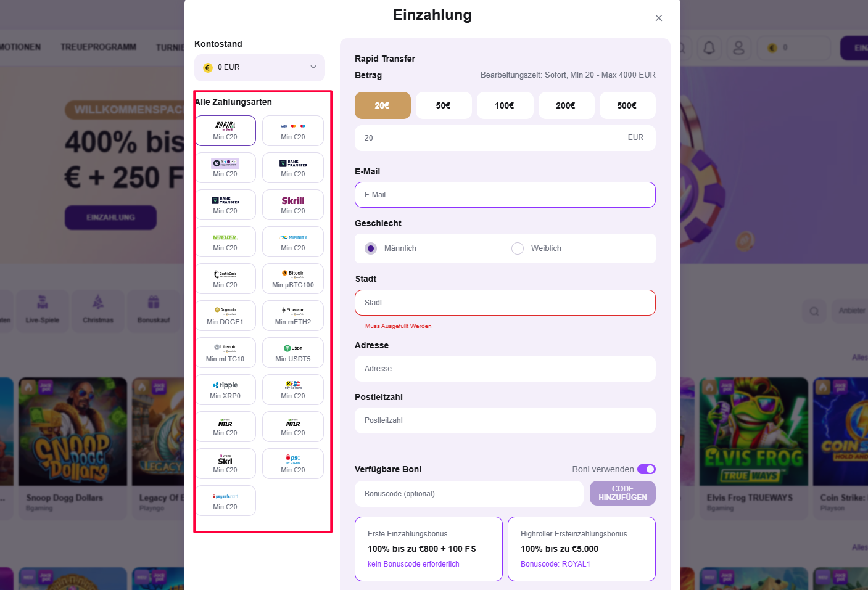Viewport: 868px width, 590px height.
Task: Open the TREUEPROGRAMM menu item
Action: pos(98,47)
